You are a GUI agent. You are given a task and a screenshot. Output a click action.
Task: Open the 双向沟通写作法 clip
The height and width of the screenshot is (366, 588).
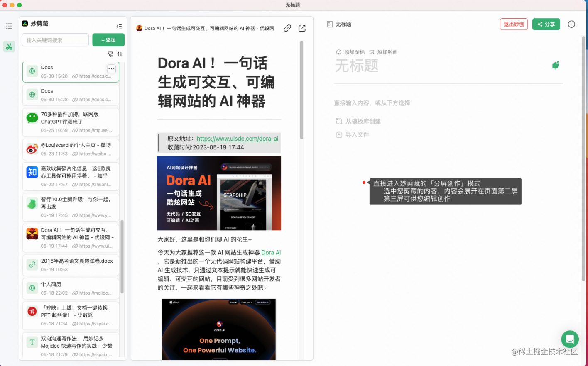(x=71, y=345)
